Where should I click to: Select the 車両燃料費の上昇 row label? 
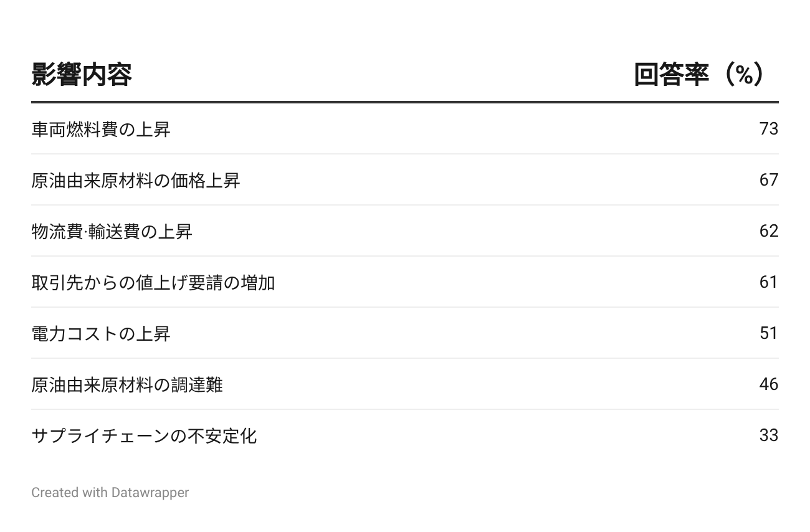[101, 130]
